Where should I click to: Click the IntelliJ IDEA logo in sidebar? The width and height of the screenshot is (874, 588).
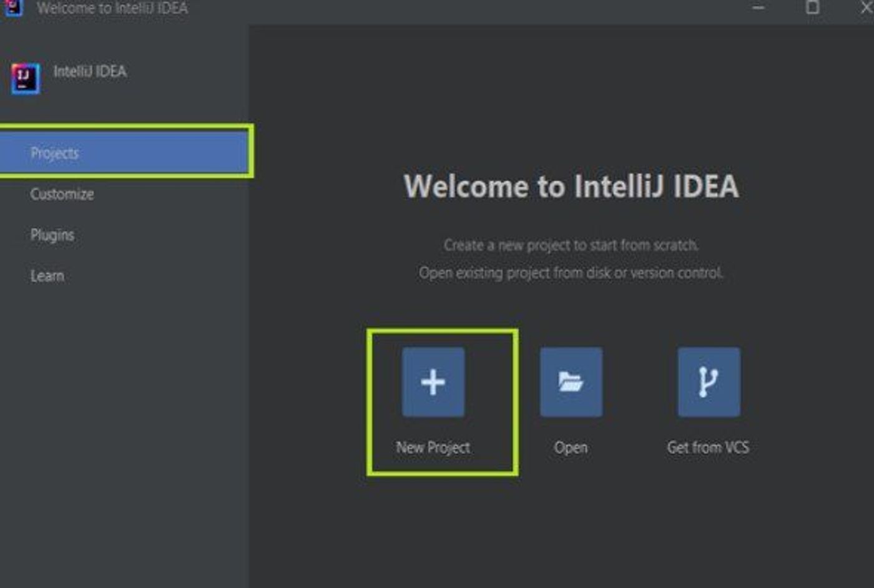click(26, 79)
